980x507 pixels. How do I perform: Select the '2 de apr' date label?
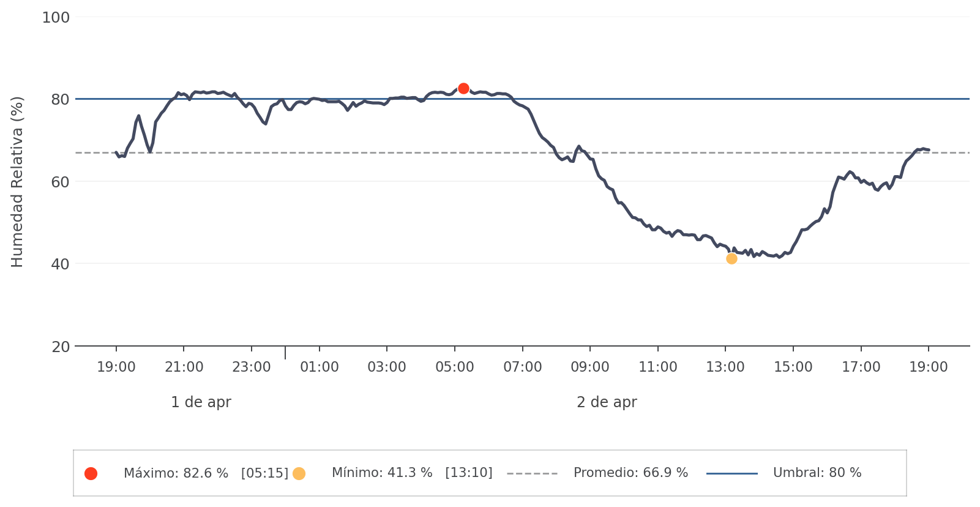click(607, 402)
